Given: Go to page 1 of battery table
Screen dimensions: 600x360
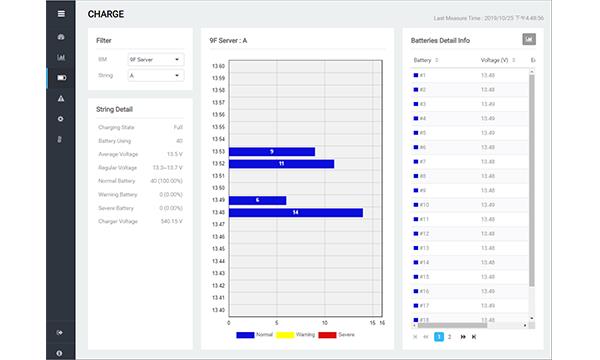Looking at the screenshot, I should tap(439, 337).
